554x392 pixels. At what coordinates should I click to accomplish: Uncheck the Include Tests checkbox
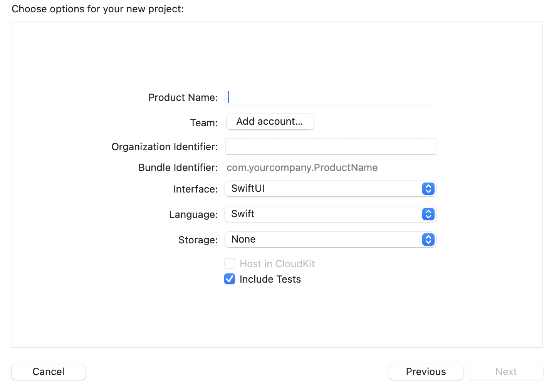point(230,279)
